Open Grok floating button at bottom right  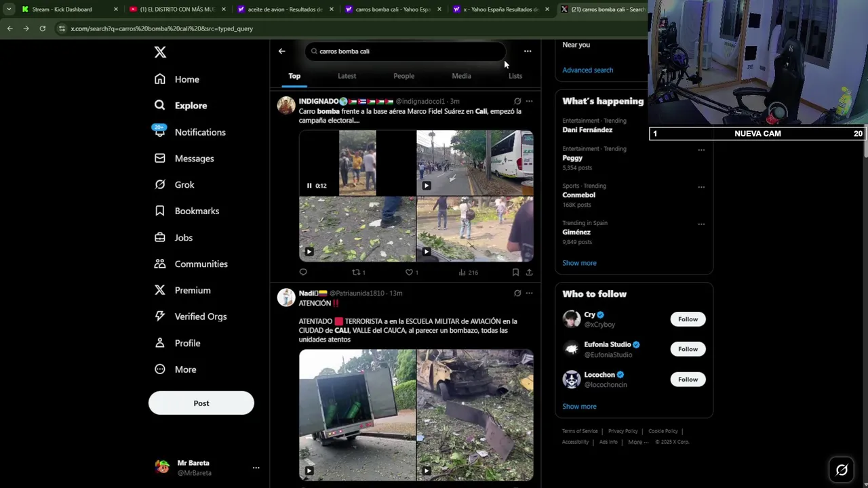tap(842, 470)
